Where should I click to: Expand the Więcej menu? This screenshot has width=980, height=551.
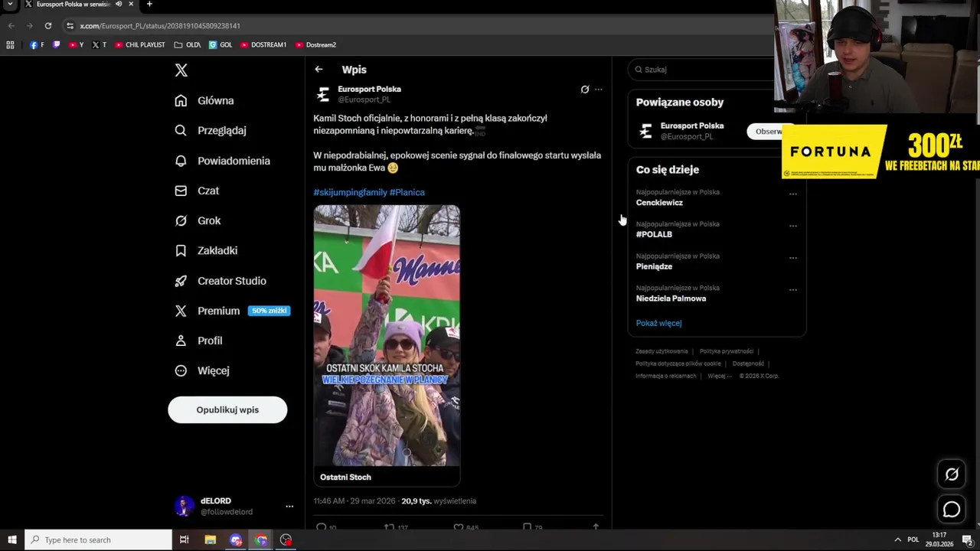pos(202,370)
